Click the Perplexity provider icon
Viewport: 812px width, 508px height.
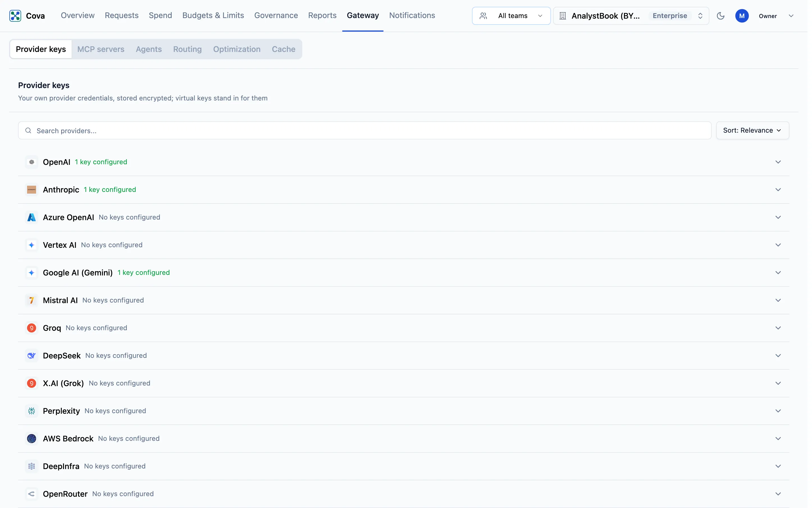32,411
